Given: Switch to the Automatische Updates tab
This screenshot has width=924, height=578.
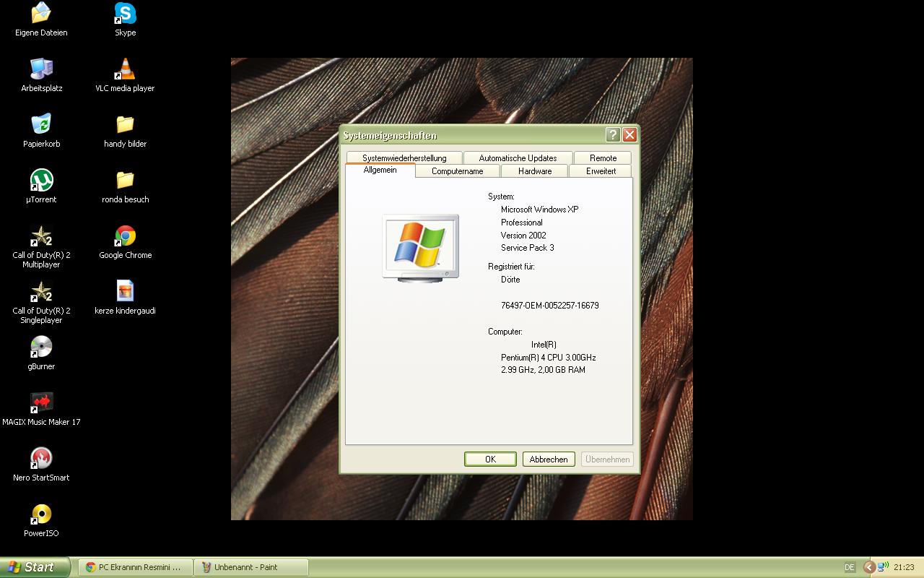Looking at the screenshot, I should (518, 158).
